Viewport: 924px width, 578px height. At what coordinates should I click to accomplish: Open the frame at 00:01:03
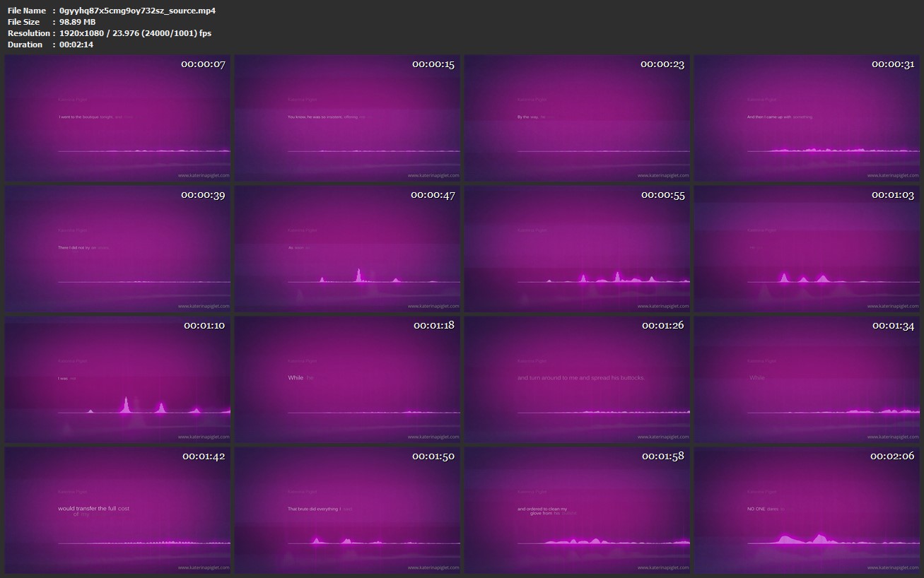(807, 249)
